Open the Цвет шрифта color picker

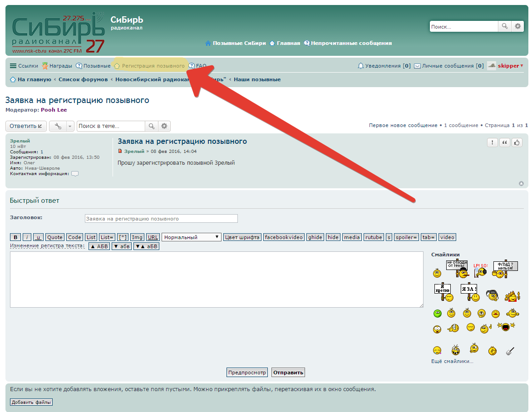click(242, 237)
